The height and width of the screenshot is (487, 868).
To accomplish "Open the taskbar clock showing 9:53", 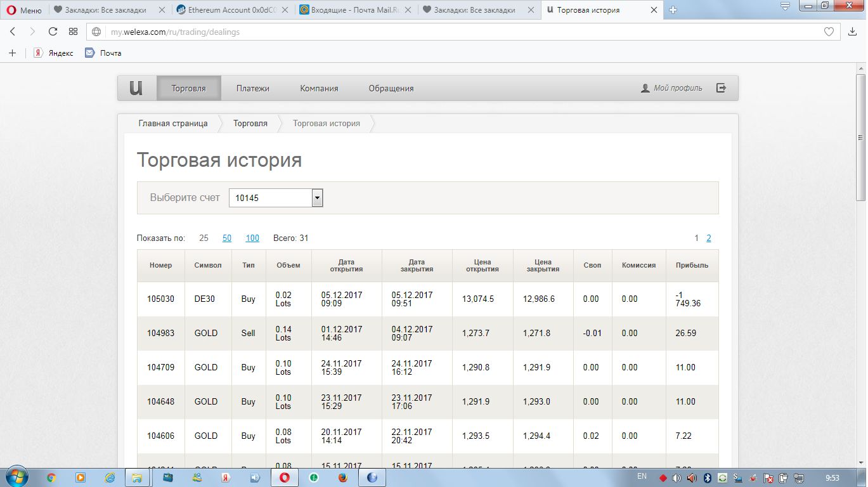I will pyautogui.click(x=832, y=477).
